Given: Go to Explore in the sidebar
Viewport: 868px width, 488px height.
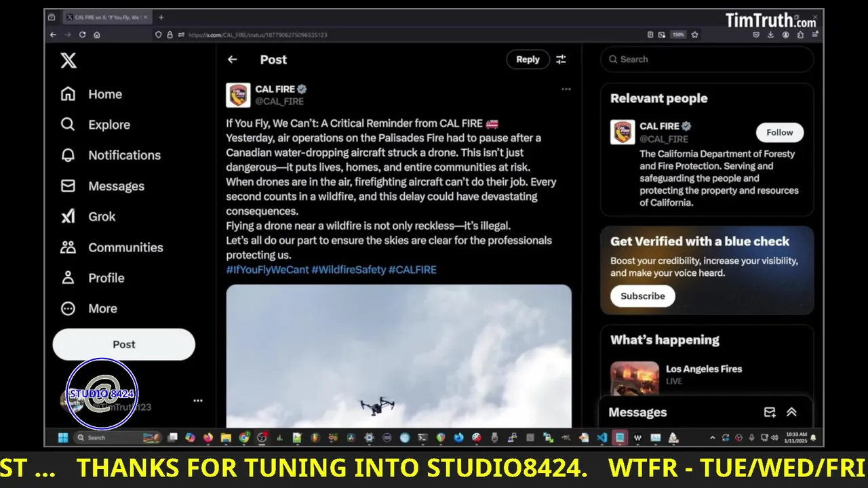Looking at the screenshot, I should point(96,125).
